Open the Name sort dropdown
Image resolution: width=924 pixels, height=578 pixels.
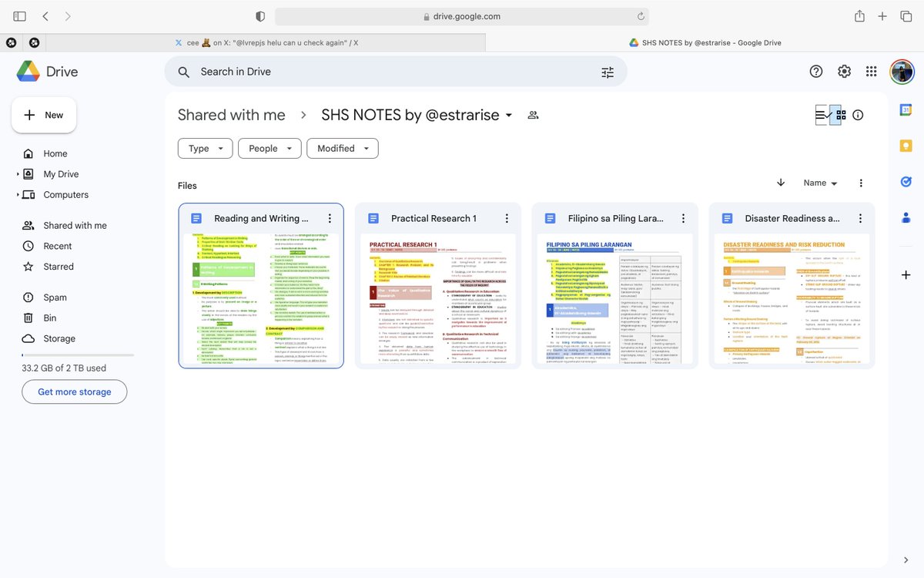click(820, 183)
